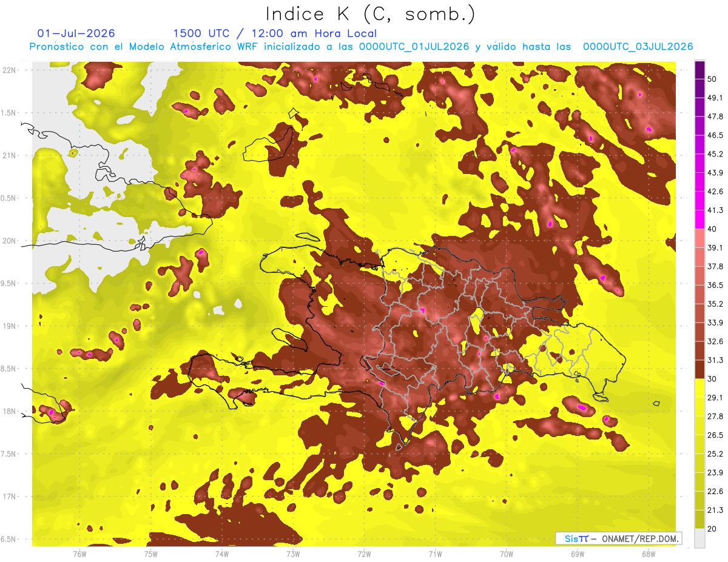The height and width of the screenshot is (562, 728).
Task: Click the "23.9" legend value
Action: point(715,473)
